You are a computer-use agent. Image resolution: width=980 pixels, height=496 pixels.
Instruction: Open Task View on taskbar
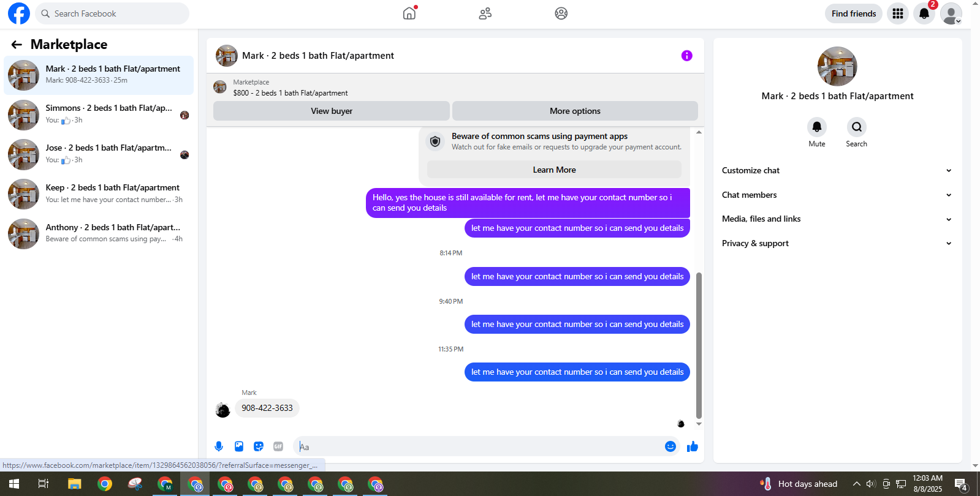[44, 484]
